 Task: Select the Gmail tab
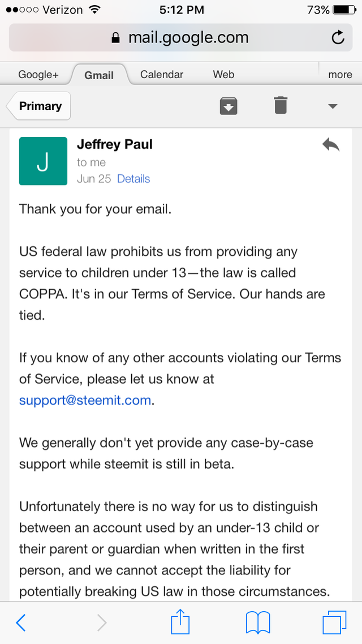tap(99, 75)
